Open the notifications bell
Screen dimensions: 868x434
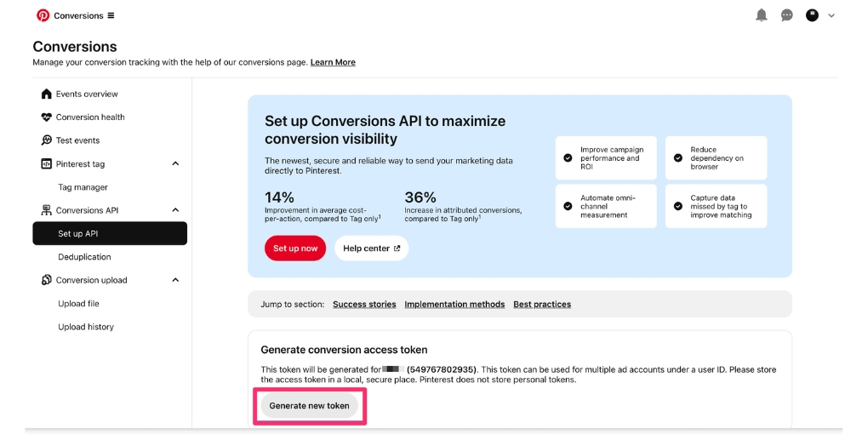point(762,15)
